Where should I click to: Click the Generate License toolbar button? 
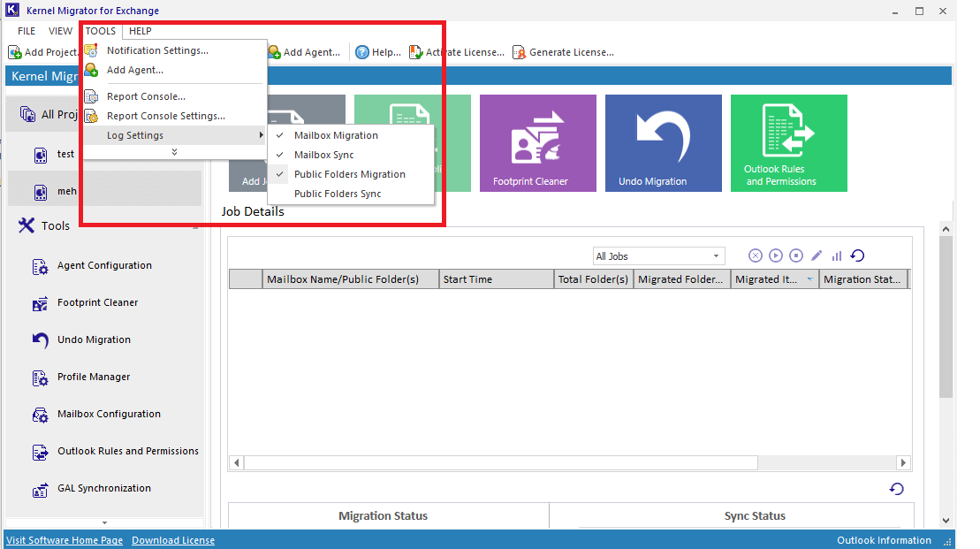[x=563, y=52]
